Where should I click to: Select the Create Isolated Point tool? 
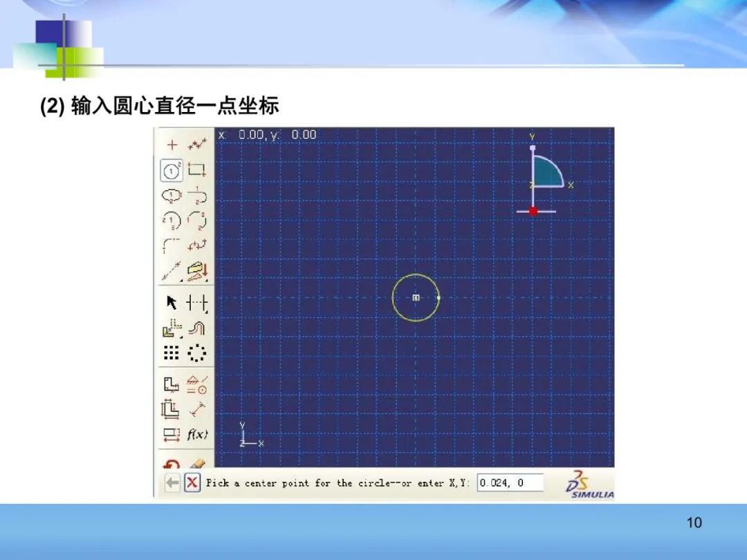[172, 145]
